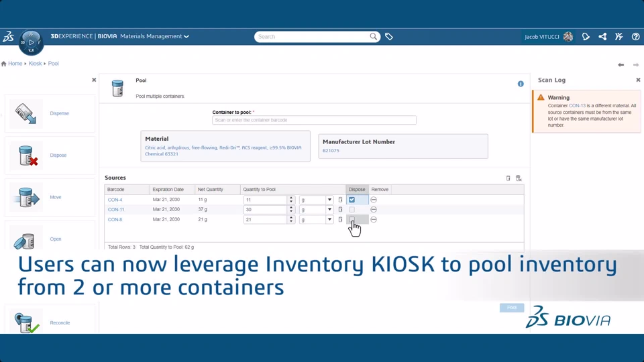Viewport: 644px width, 362px height.
Task: Click Remove column header
Action: point(380,190)
